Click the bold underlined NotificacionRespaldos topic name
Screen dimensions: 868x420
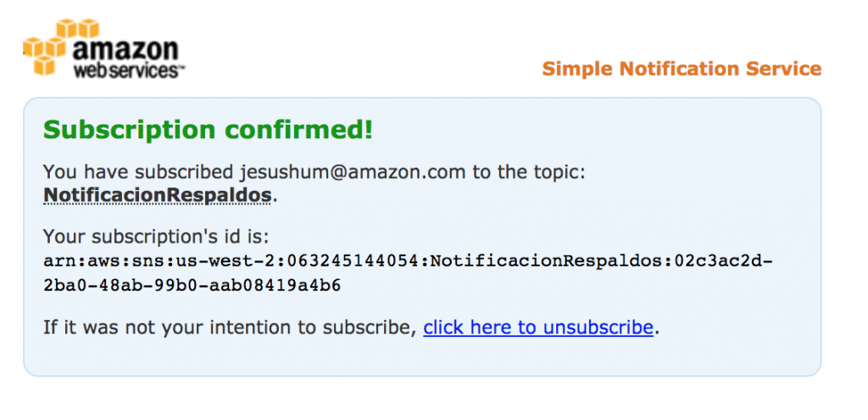pos(158,195)
